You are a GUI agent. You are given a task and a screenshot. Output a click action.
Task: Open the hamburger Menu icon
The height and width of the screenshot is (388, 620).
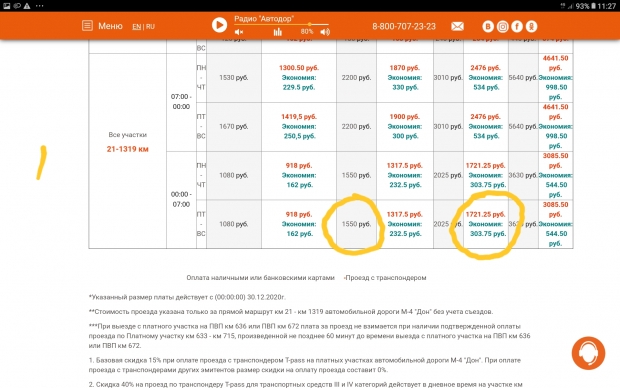pos(87,26)
